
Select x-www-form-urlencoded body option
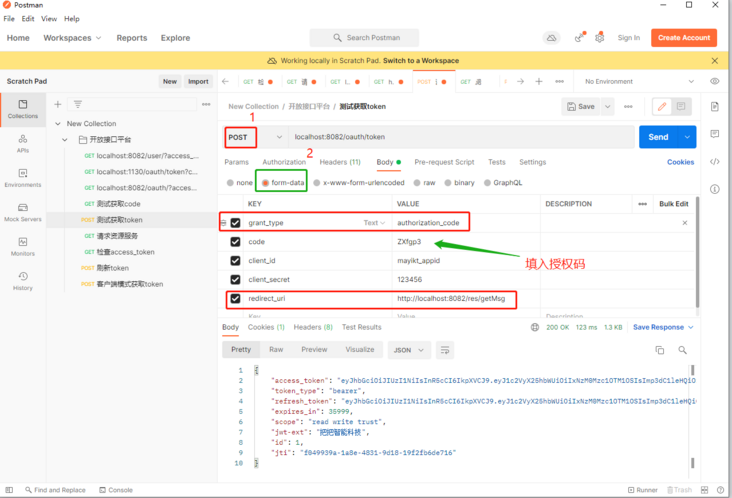click(317, 183)
